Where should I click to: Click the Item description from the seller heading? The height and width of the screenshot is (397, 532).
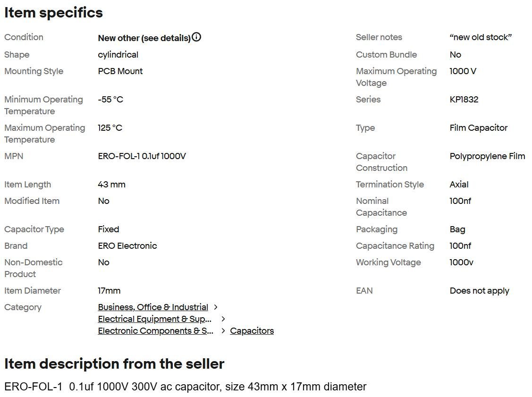(114, 364)
